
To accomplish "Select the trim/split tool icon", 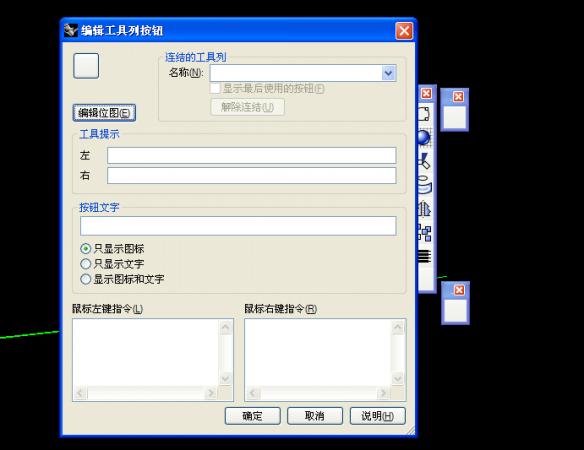I will coord(425,161).
